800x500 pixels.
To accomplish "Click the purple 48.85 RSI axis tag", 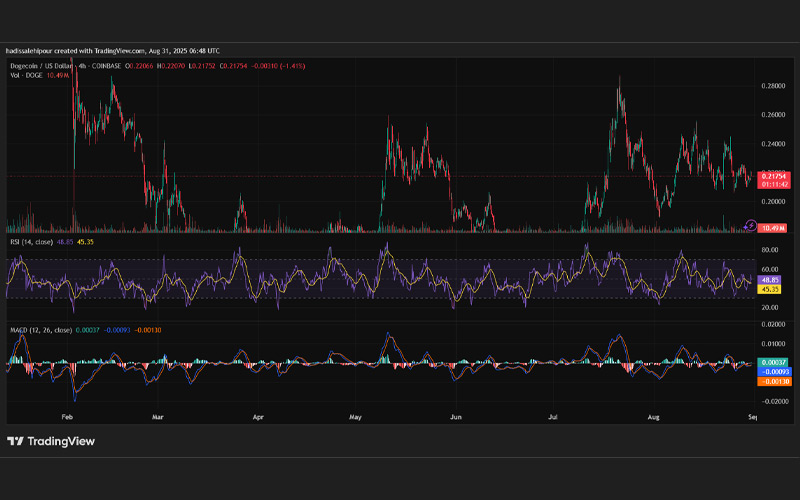I will [769, 280].
